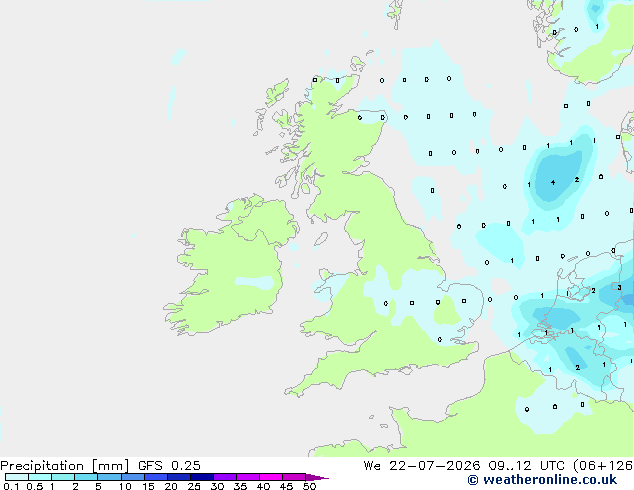Screen dimensions: 634x490
Task: Click the "0.5" legend scale label
Action: [35, 486]
